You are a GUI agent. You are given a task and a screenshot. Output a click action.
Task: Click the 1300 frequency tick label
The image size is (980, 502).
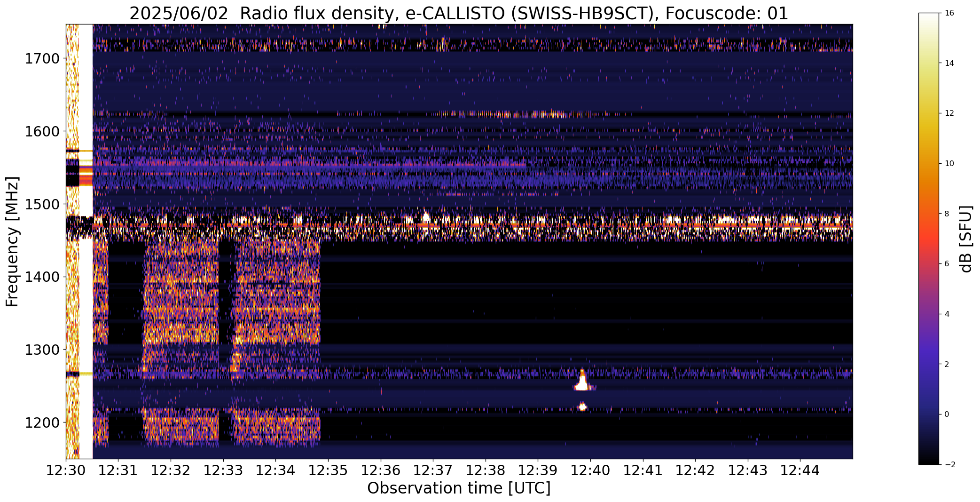42,350
